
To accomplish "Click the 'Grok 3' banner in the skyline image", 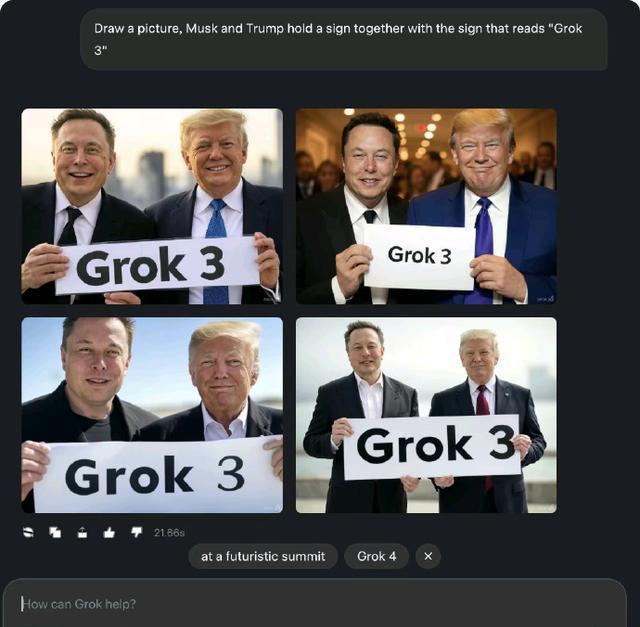I will pyautogui.click(x=157, y=265).
